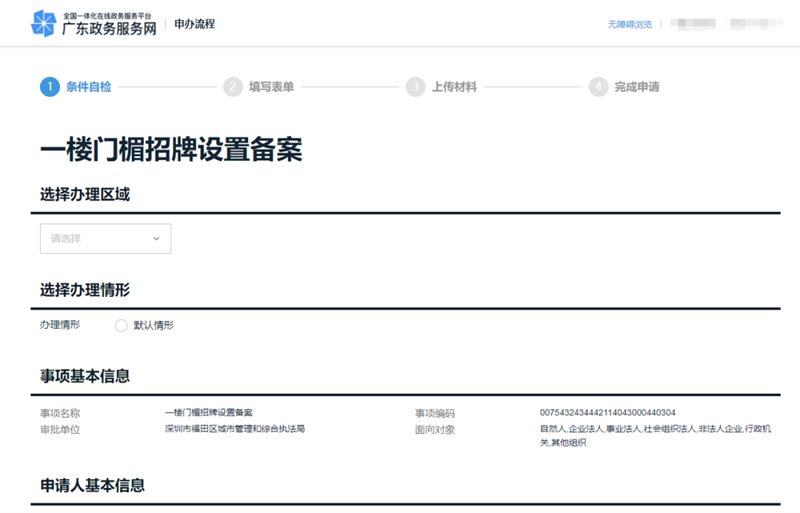Click the 审批单位 value 深圳市福田区城市管理和综合执法局
Screen dimensions: 800x513
[234, 428]
